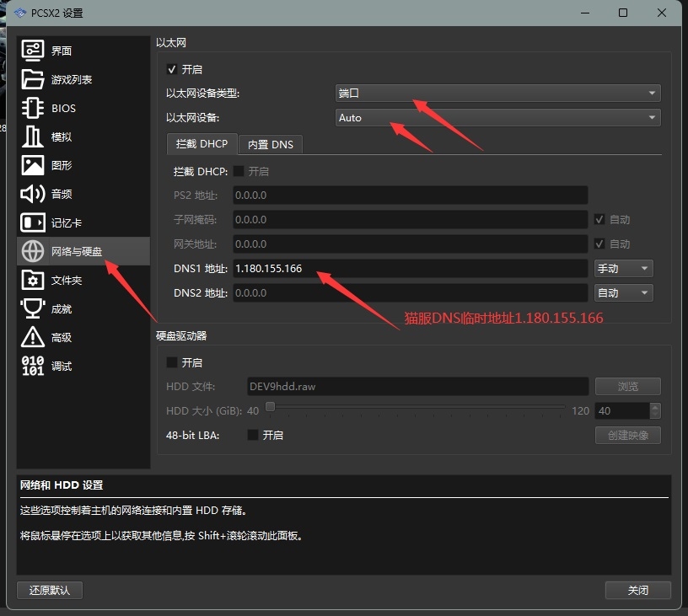Toggle 网关地址 自动 checkbox
This screenshot has width=688, height=616.
pyautogui.click(x=599, y=244)
